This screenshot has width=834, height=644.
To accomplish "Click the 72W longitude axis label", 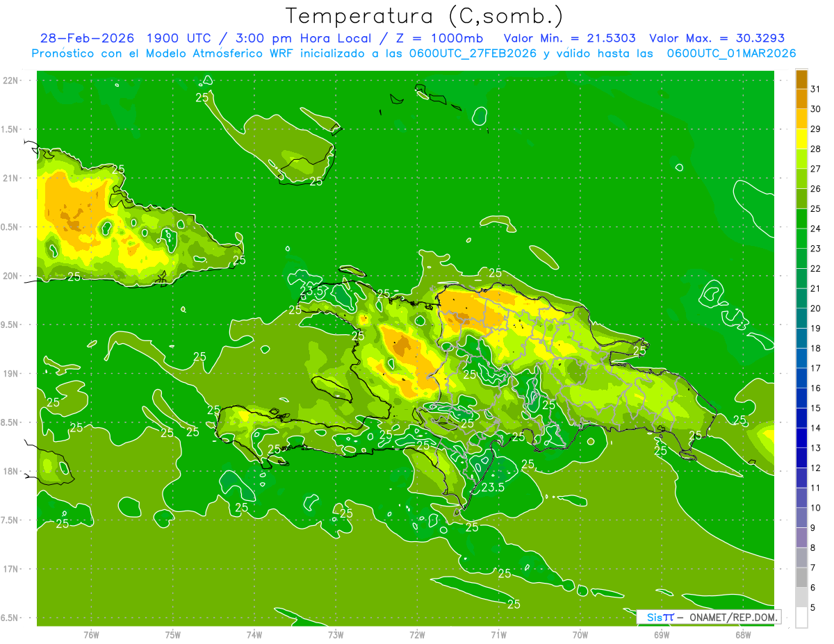I will click(417, 634).
